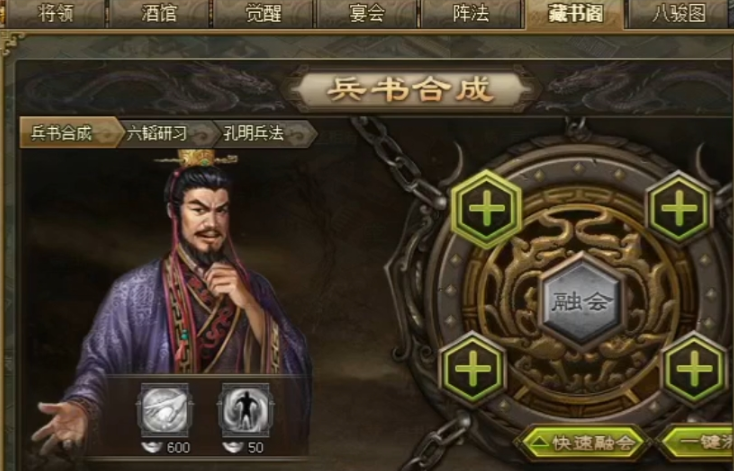The height and width of the screenshot is (471, 734).
Task: Click the bottom-right green plus hexagon slot
Action: tap(694, 369)
